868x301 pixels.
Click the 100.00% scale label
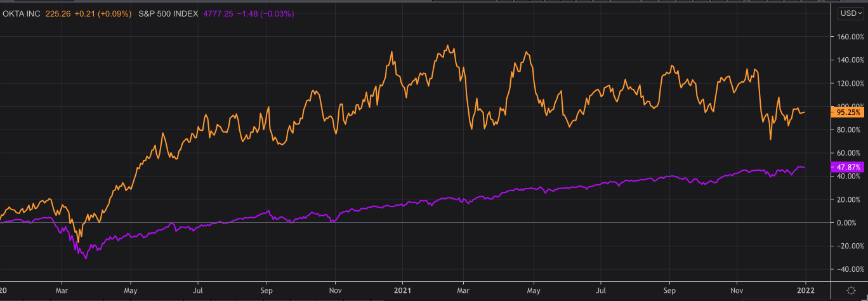847,107
